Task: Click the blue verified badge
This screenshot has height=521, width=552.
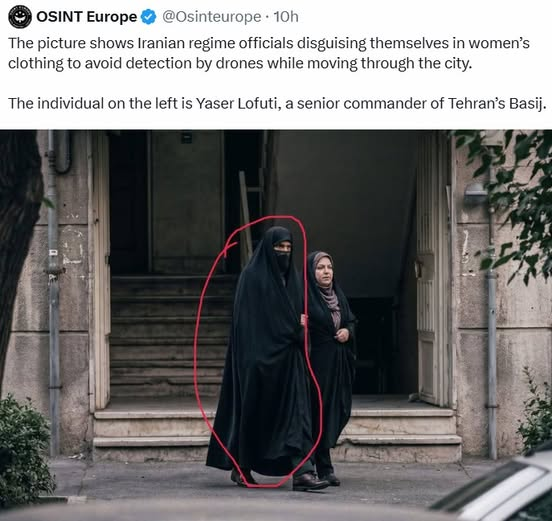Action: 149,17
